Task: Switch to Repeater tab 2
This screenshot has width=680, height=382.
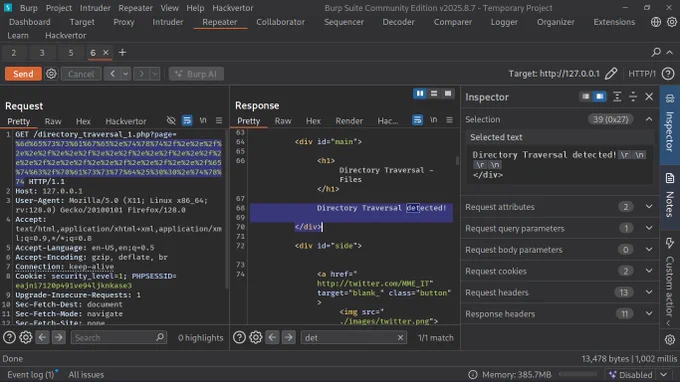Action: coord(14,53)
